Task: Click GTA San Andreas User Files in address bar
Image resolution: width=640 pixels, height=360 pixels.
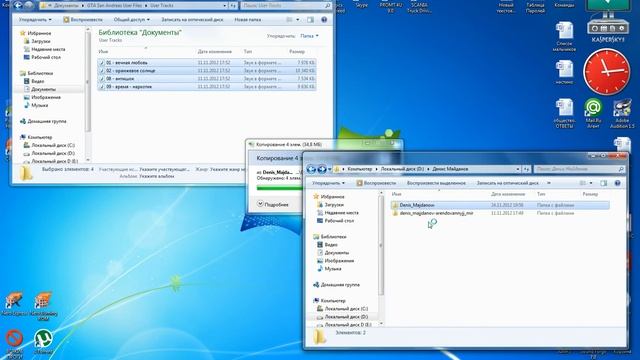Action: 115,6
